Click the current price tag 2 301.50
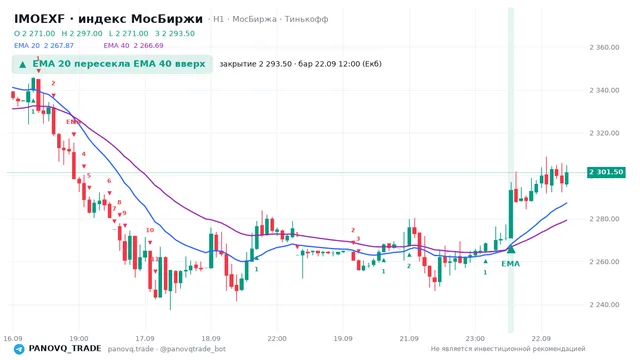Screen dimensions: 640x360 pos(606,172)
